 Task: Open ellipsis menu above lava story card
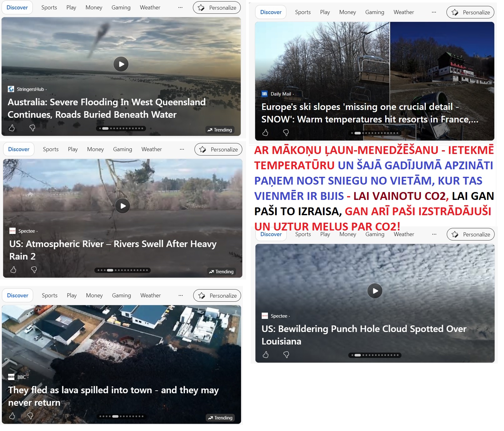[x=180, y=295]
